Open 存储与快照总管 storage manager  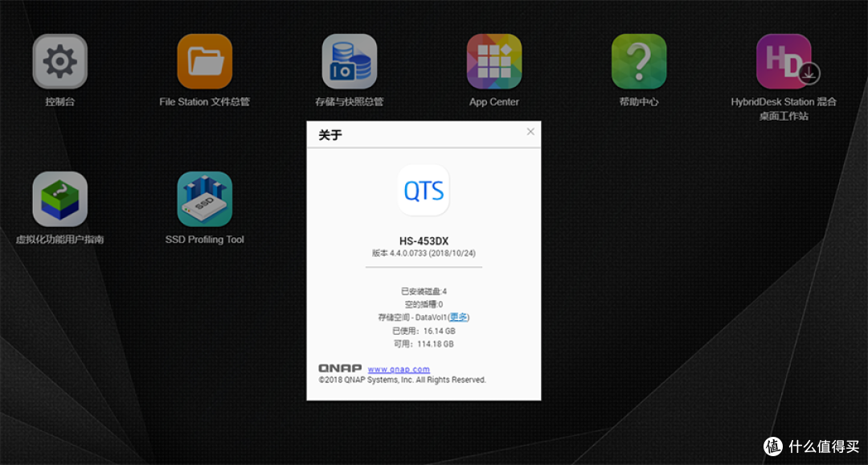tap(350, 61)
